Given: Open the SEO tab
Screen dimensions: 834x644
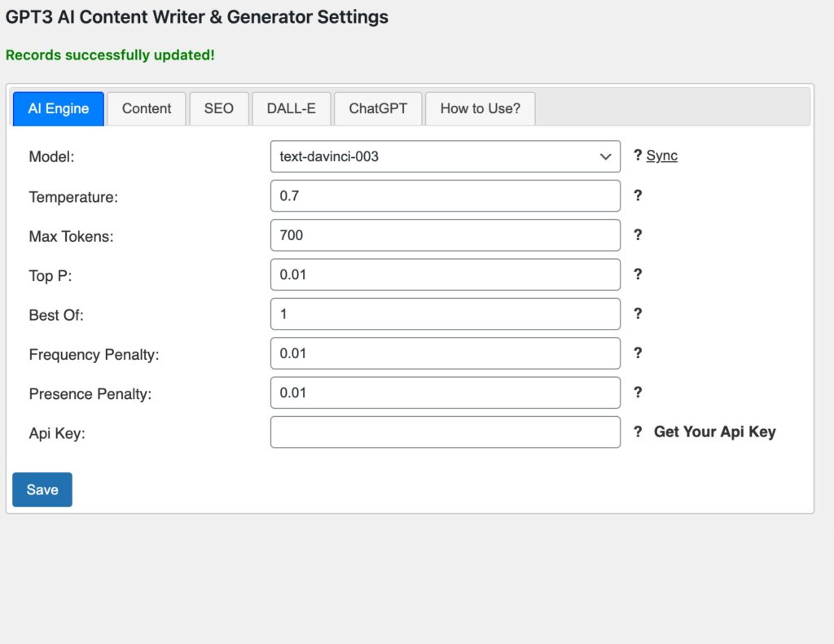Looking at the screenshot, I should tap(218, 108).
